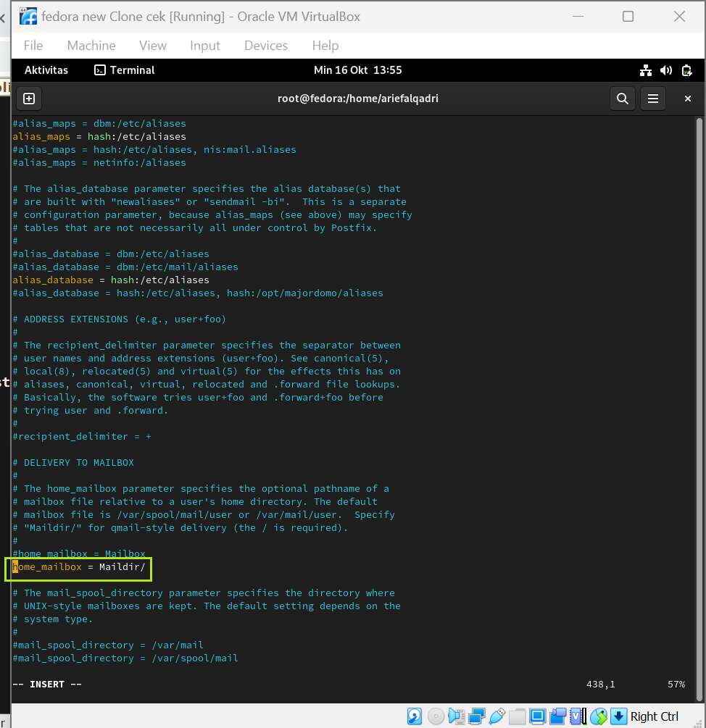Close the terminal window with X

click(687, 99)
